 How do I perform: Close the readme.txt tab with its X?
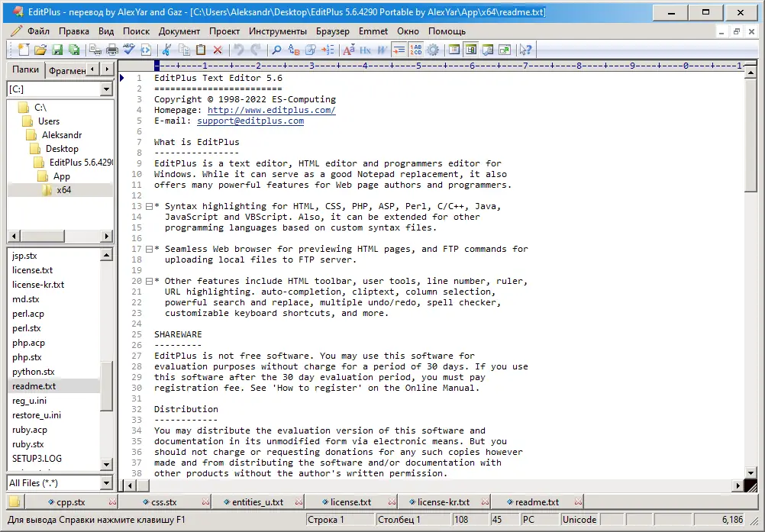coord(578,501)
